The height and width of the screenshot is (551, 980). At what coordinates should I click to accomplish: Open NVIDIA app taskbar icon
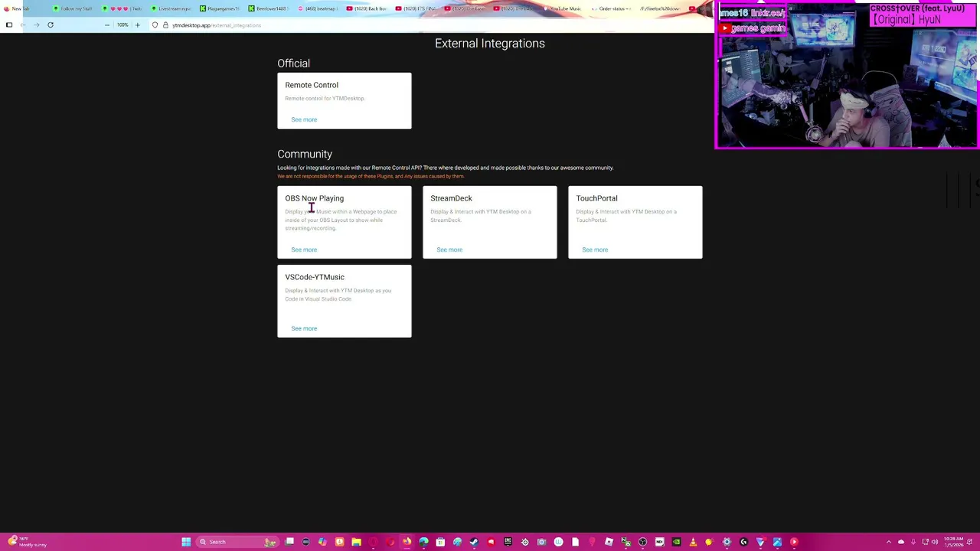(676, 542)
